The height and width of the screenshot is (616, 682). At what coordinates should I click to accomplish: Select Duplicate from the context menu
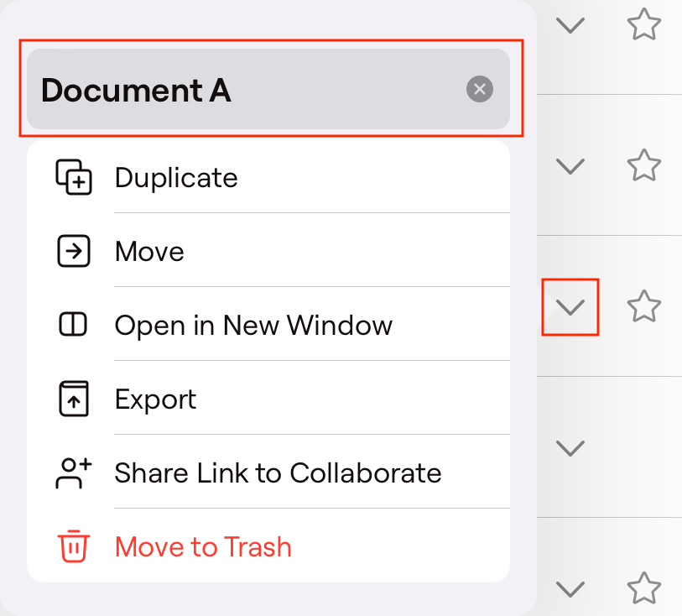coord(176,177)
